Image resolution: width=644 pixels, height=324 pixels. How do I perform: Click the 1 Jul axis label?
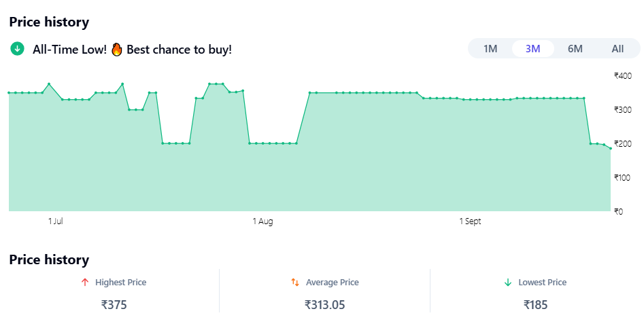[56, 221]
